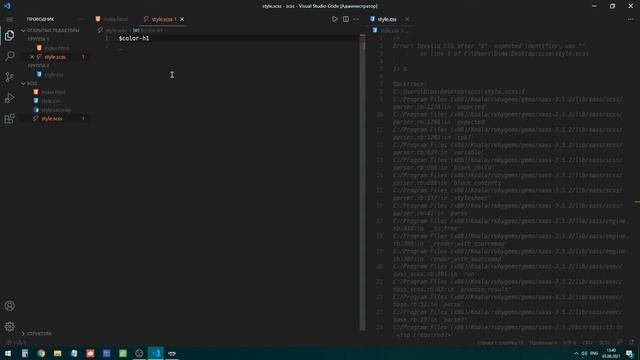Viewport: 640px width, 360px height.
Task: Open More Actions ellipsis in left editor group
Action: tap(356, 19)
